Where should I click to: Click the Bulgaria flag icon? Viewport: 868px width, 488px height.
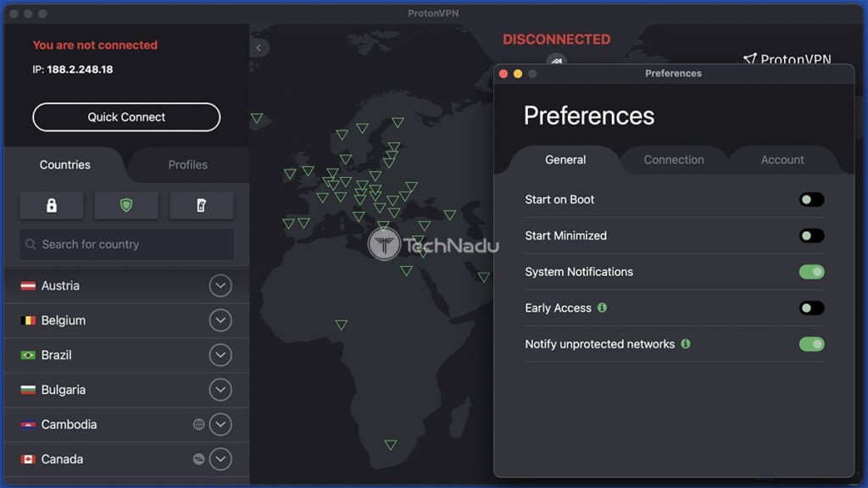(x=28, y=390)
